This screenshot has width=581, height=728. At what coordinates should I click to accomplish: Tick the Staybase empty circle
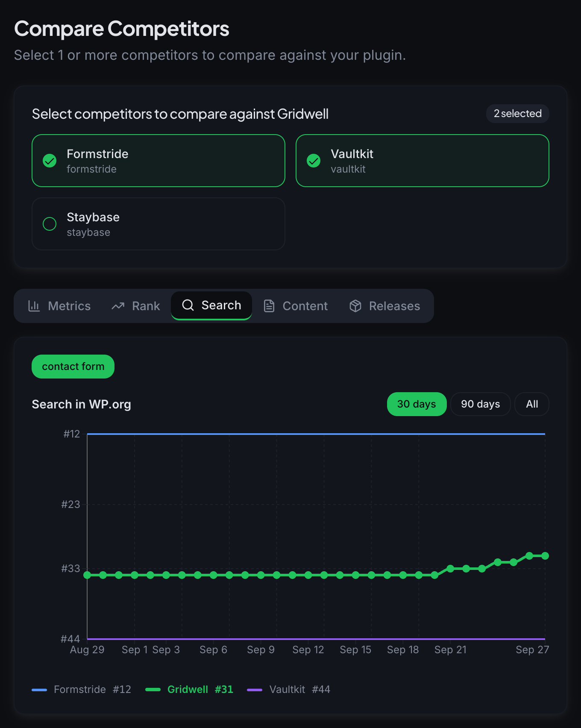coord(50,224)
